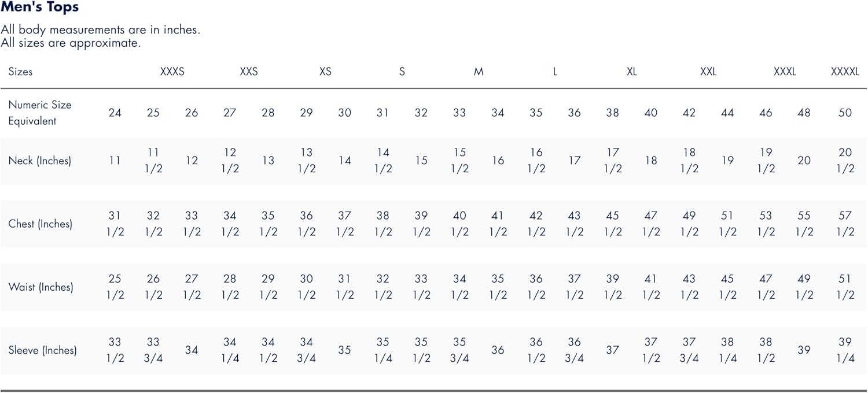The image size is (868, 393).
Task: Select the XXXL size header
Action: coord(785,72)
